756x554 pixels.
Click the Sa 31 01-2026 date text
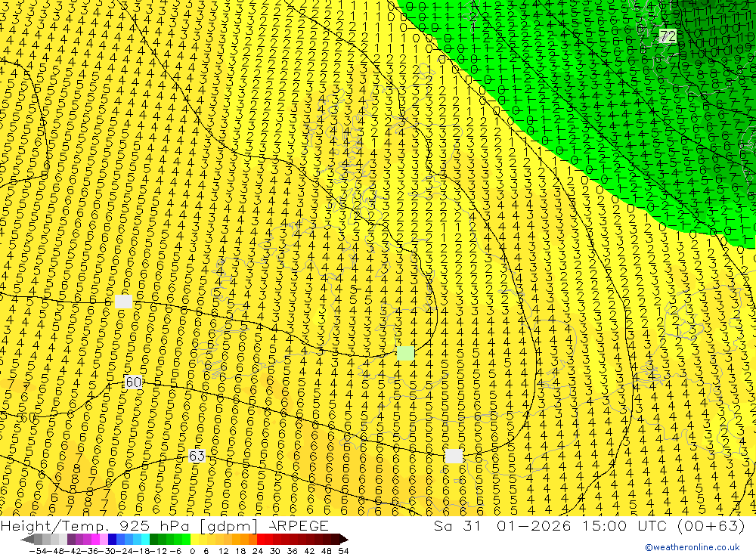pyautogui.click(x=502, y=525)
